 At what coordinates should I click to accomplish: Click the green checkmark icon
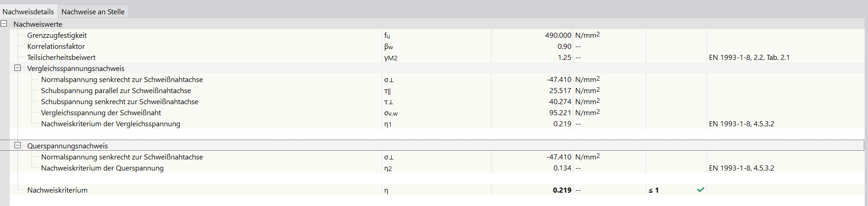coord(701,190)
